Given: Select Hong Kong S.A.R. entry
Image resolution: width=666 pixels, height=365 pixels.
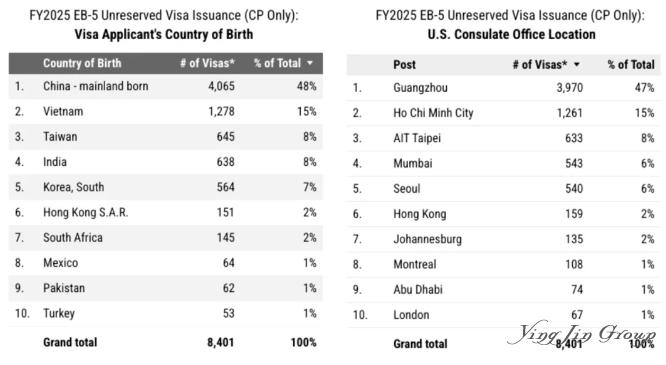Looking at the screenshot, I should 85,212.
